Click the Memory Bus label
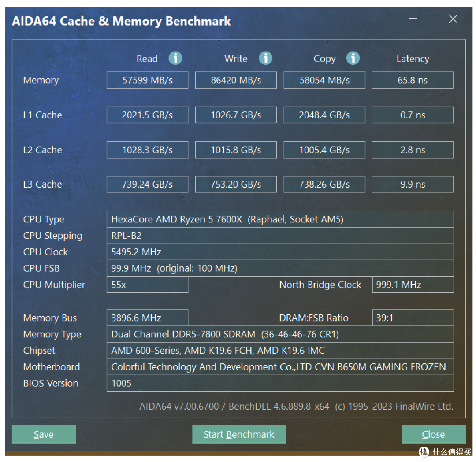Image resolution: width=476 pixels, height=462 pixels. [x=50, y=318]
